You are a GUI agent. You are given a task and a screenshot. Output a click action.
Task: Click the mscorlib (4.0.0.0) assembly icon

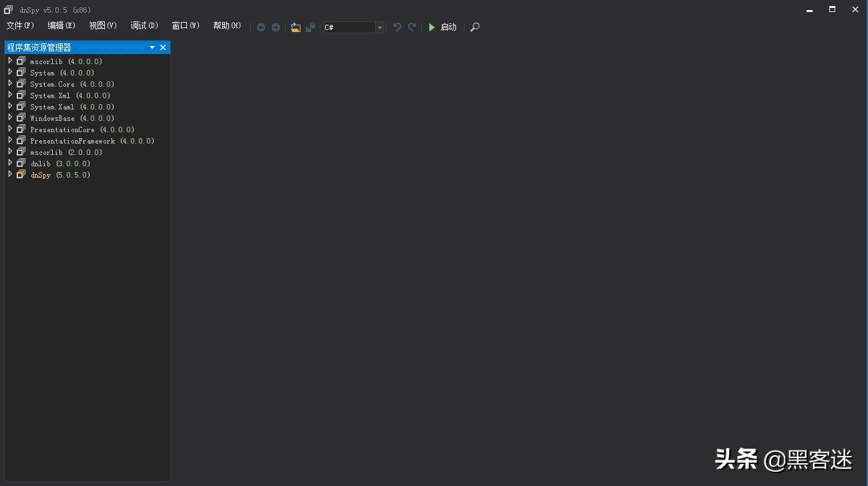point(21,61)
